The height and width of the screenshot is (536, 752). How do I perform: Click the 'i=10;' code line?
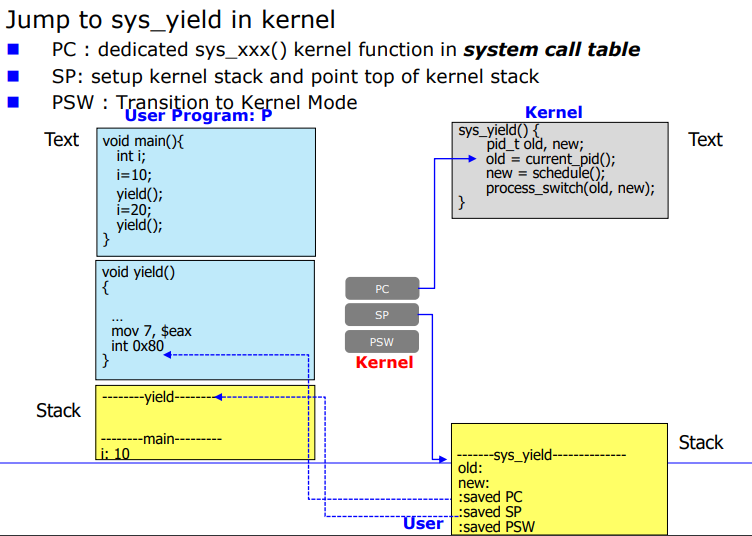pyautogui.click(x=134, y=175)
